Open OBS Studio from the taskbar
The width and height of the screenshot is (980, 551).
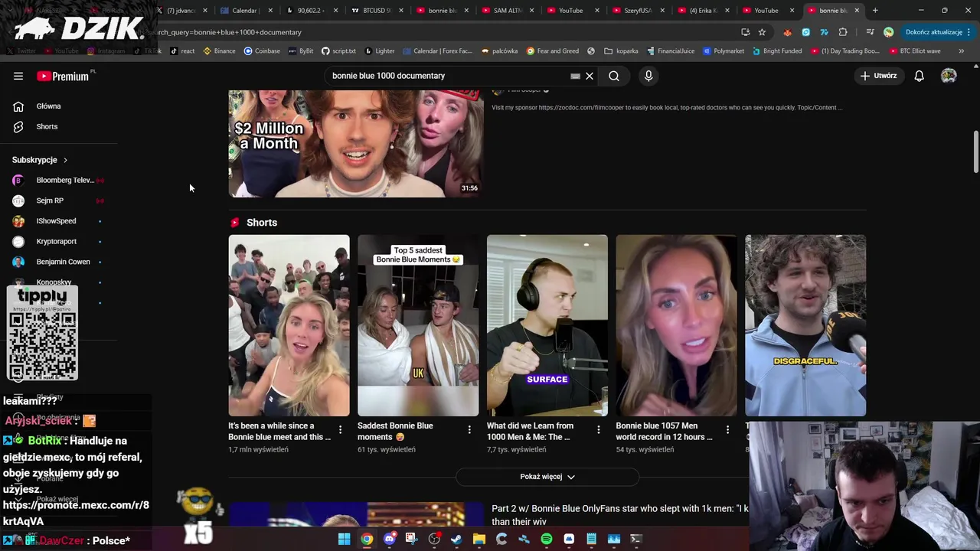point(434,539)
